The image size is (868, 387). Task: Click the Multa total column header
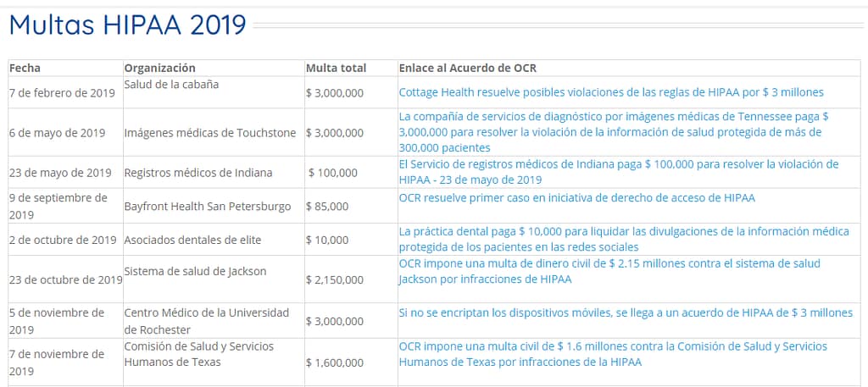[x=336, y=68]
